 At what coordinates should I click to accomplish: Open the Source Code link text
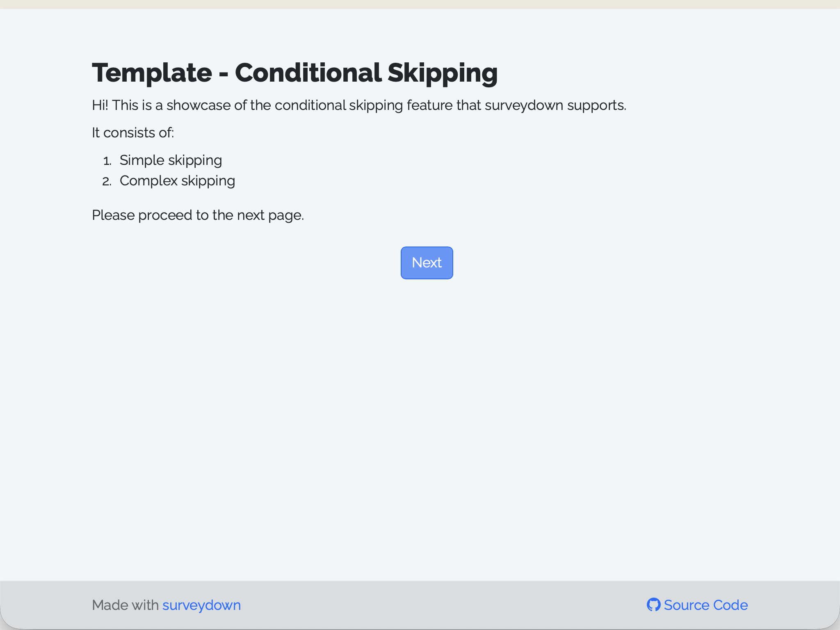point(705,605)
